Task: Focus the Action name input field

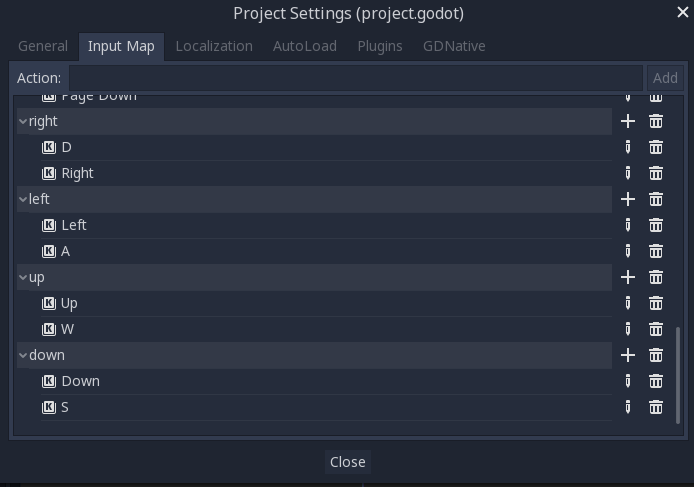Action: [356, 78]
